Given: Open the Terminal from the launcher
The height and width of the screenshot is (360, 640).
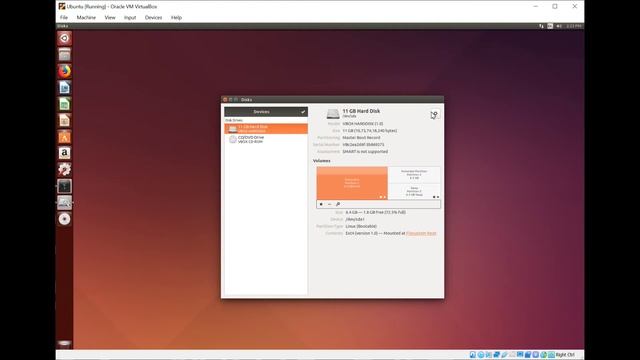Looking at the screenshot, I should click(64, 187).
